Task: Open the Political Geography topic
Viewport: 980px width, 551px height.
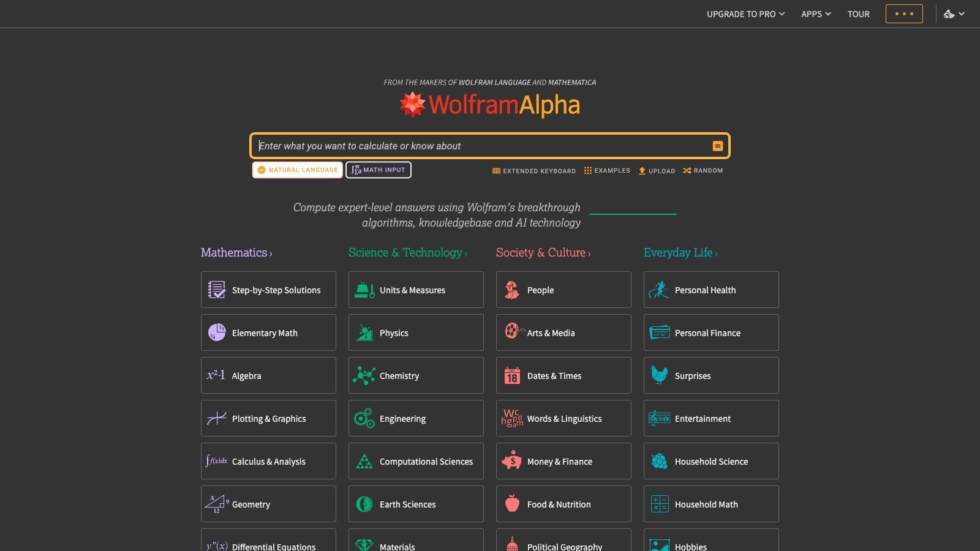Action: [x=563, y=539]
